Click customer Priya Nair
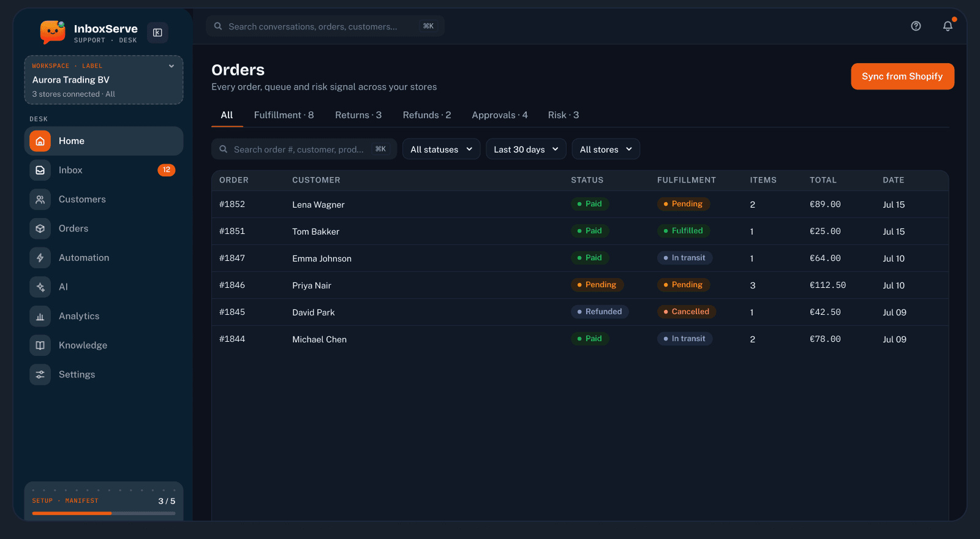The image size is (980, 539). click(312, 285)
